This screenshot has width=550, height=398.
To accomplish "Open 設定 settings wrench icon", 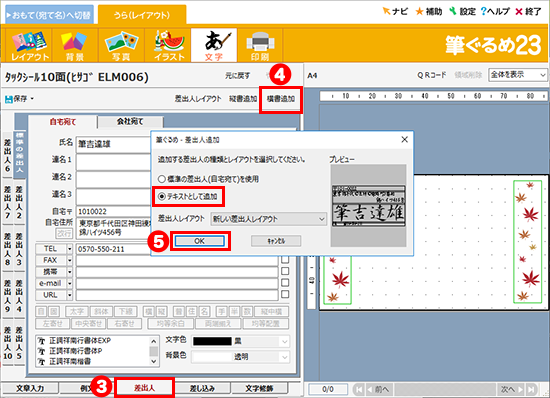I will (x=453, y=12).
